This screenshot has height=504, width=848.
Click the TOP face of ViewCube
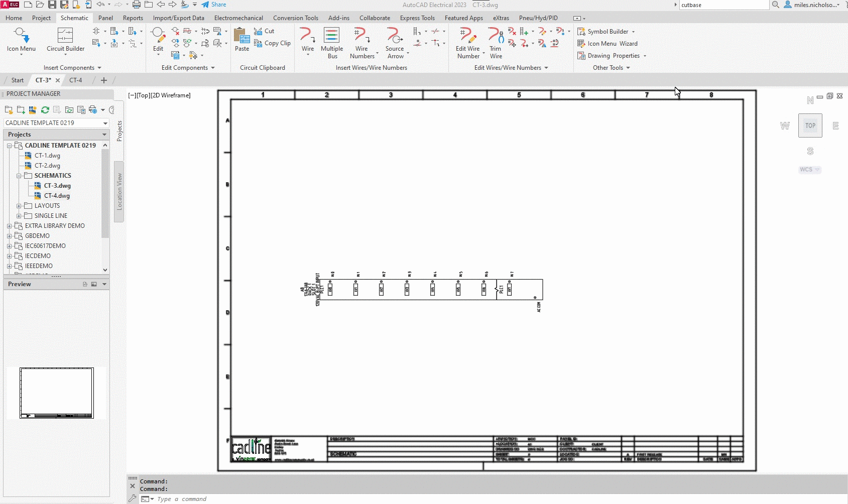click(x=810, y=125)
